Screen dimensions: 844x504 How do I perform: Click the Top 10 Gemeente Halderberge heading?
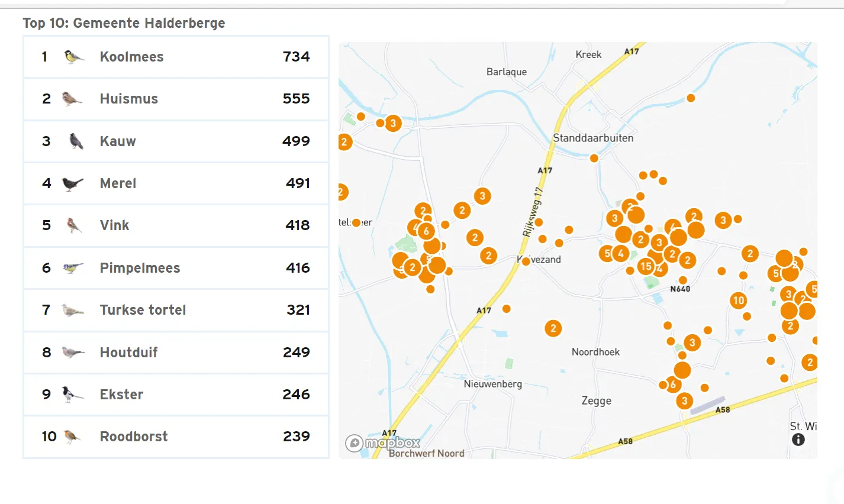click(x=124, y=23)
